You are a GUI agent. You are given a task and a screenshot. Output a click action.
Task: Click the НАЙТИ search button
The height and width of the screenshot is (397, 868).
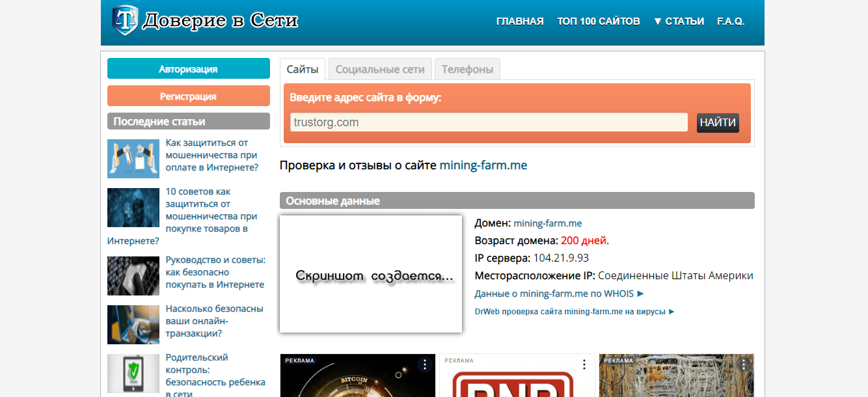coord(717,122)
